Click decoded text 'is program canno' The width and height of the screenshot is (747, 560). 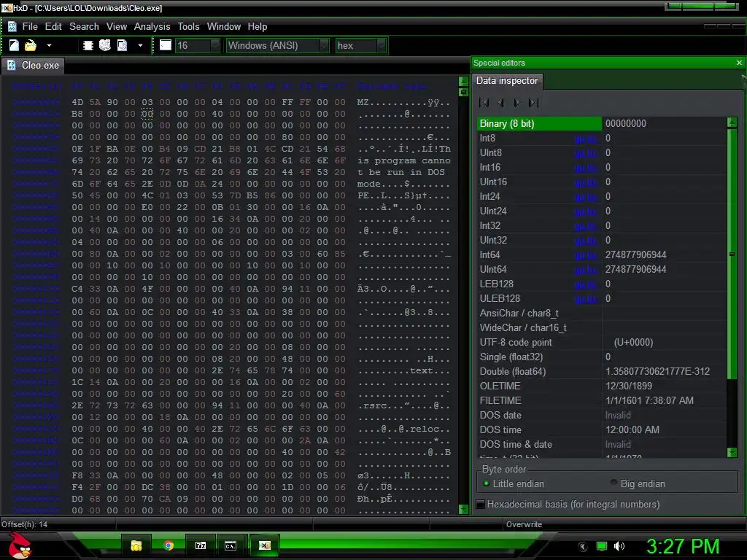tap(404, 161)
